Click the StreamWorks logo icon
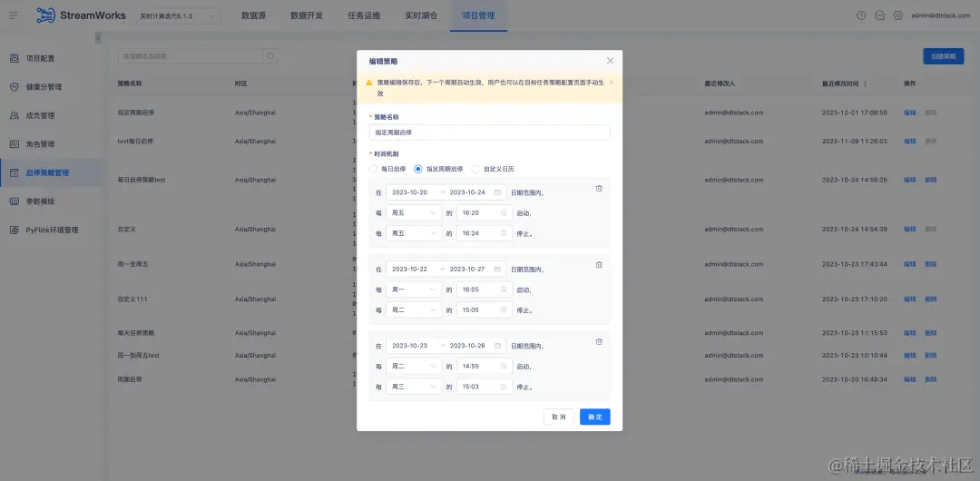The width and height of the screenshot is (980, 481). pyautogui.click(x=46, y=15)
